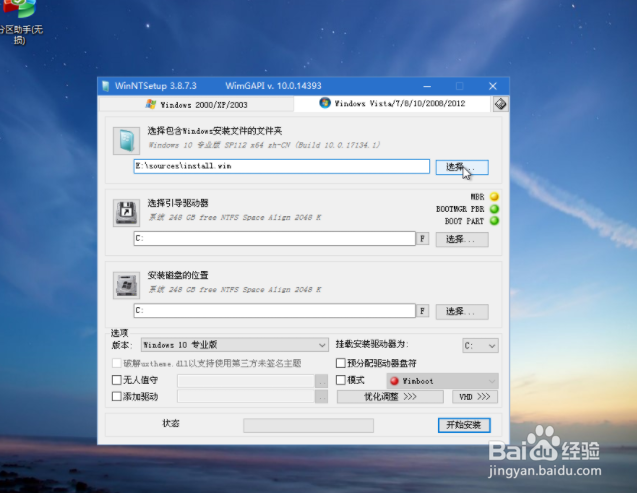
Task: Switch to Windows 2000/XP/2003 tab
Action: point(197,104)
